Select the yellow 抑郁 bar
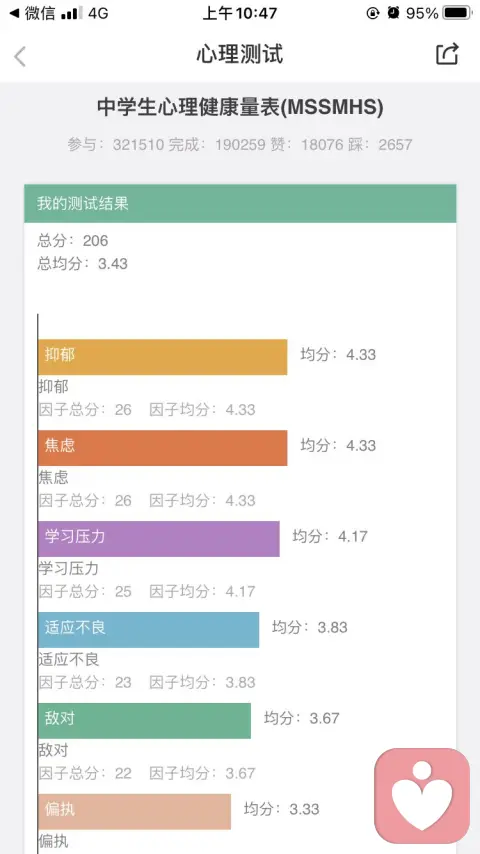This screenshot has width=480, height=854. tap(163, 357)
